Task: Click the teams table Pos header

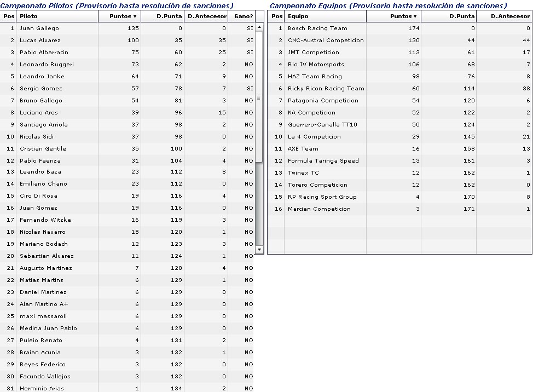Action: click(276, 16)
